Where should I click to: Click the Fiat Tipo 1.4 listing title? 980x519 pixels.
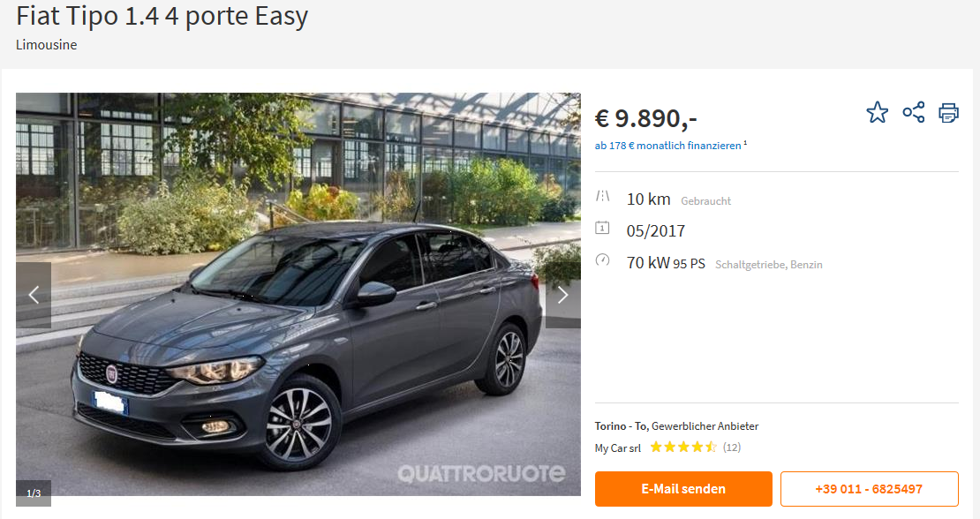tap(162, 16)
